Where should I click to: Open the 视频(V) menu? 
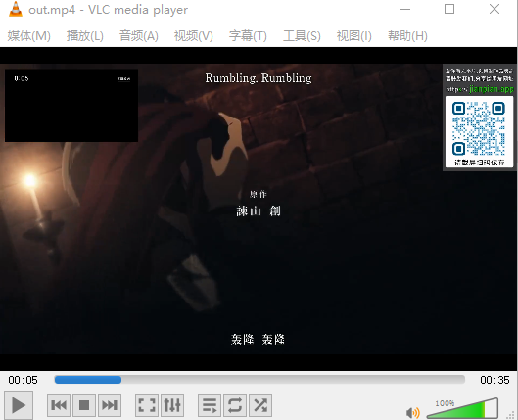[x=194, y=35]
